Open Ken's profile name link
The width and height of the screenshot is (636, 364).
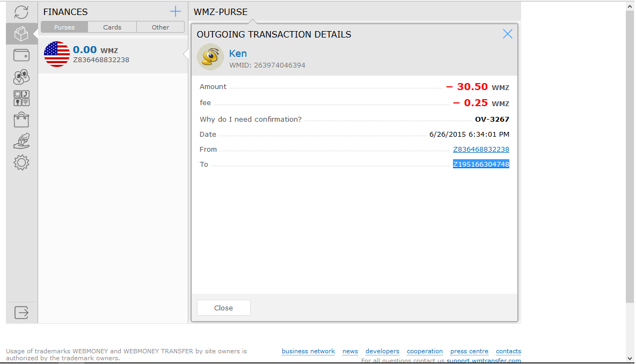tap(238, 54)
